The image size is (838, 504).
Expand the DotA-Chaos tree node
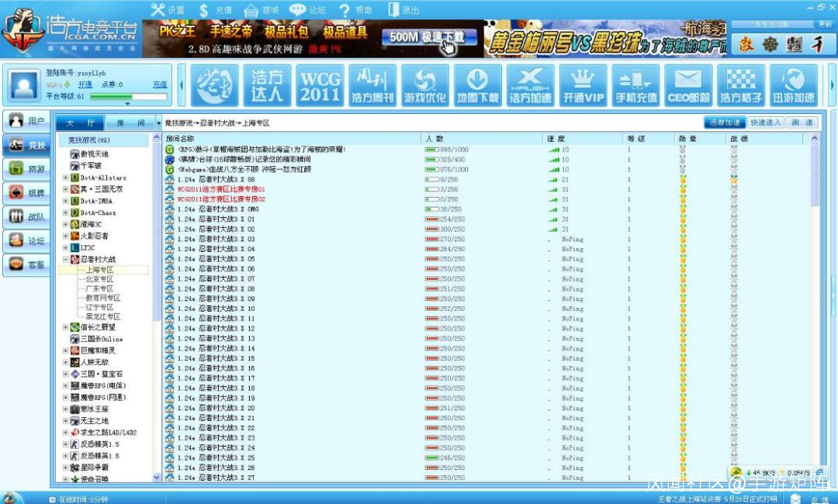point(65,212)
